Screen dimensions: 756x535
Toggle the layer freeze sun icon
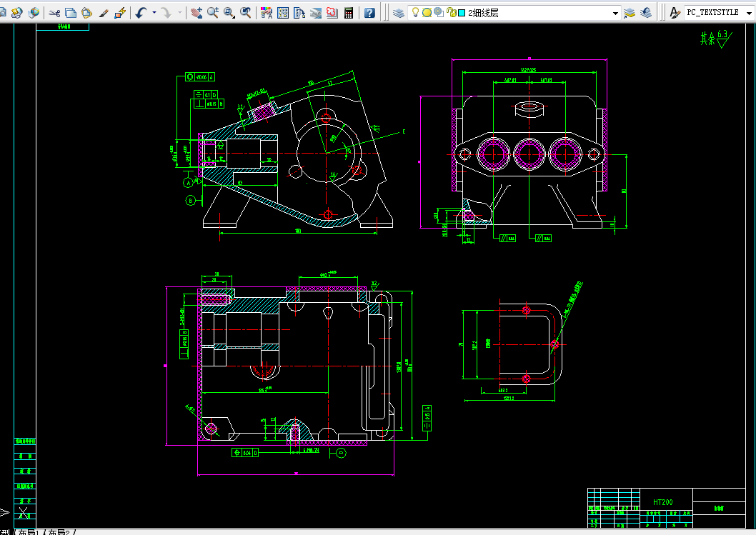[x=427, y=13]
